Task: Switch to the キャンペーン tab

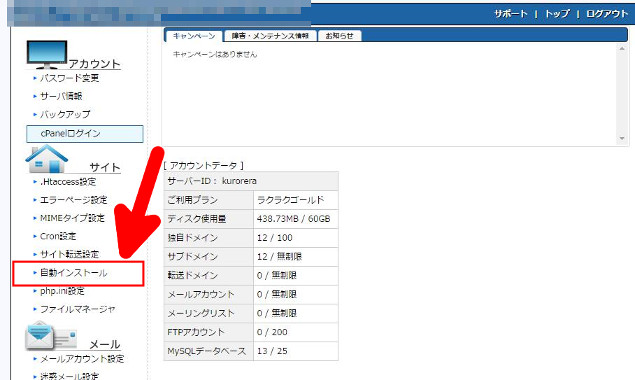Action: pos(194,36)
